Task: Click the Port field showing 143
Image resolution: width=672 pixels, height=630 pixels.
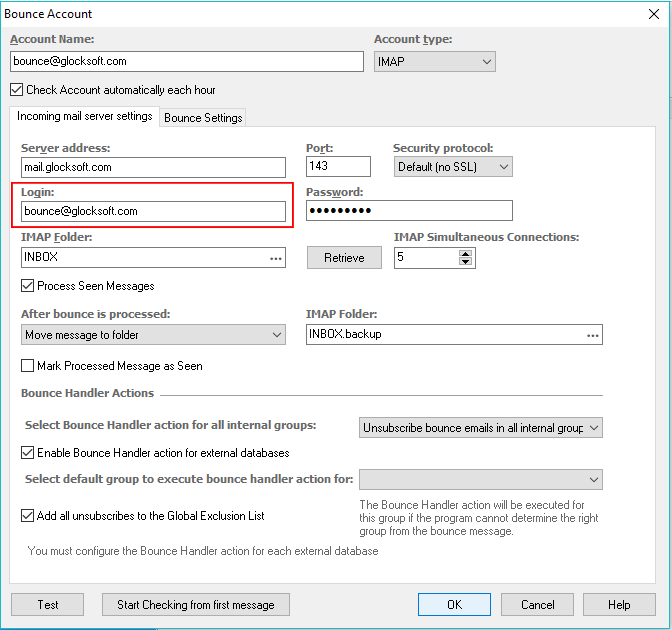Action: pos(338,166)
